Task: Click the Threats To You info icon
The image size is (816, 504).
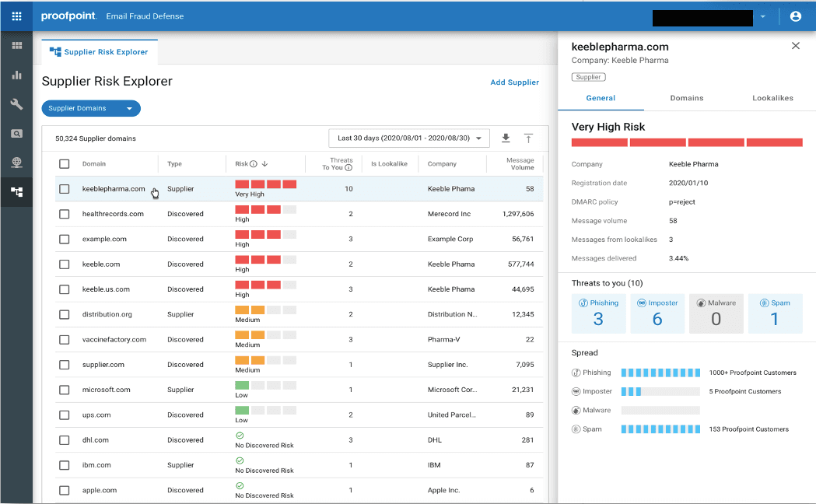Action: point(348,167)
